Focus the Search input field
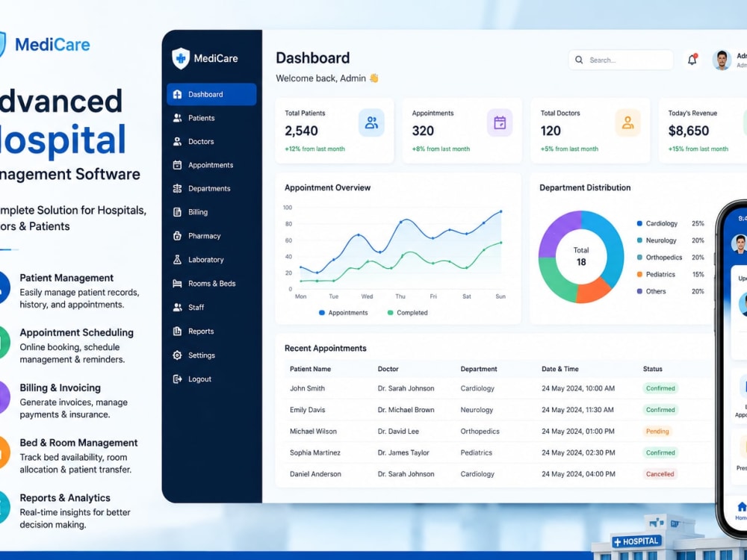Image resolution: width=747 pixels, height=560 pixels. click(621, 60)
